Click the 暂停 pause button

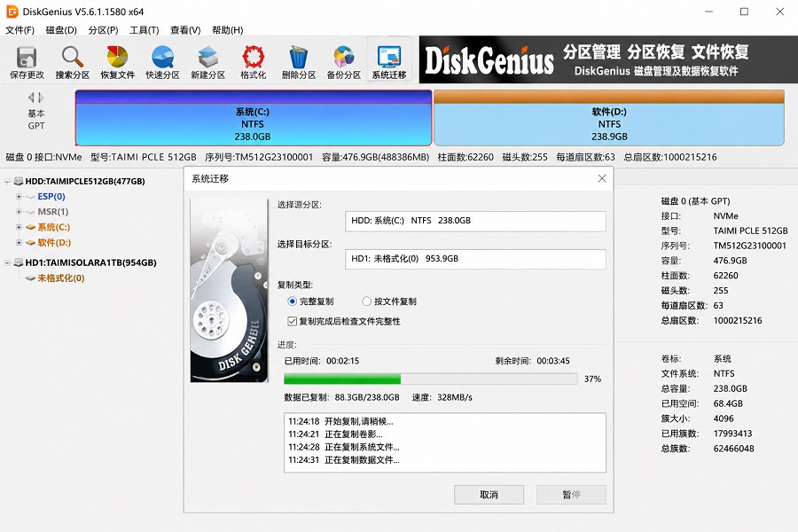pyautogui.click(x=571, y=495)
